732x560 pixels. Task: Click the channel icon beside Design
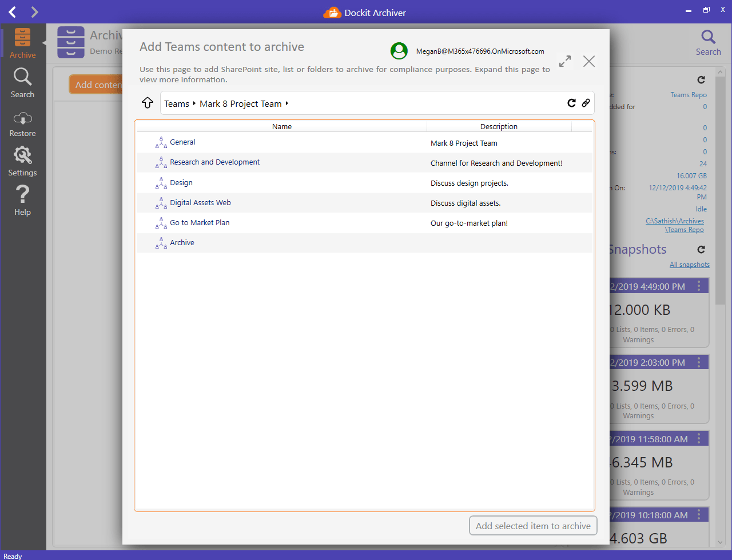161,183
